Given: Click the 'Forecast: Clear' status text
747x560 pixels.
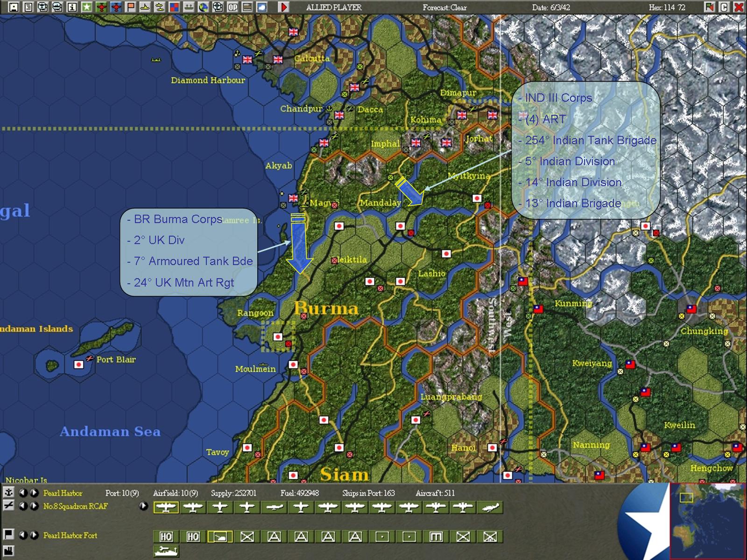Looking at the screenshot, I should click(x=444, y=7).
